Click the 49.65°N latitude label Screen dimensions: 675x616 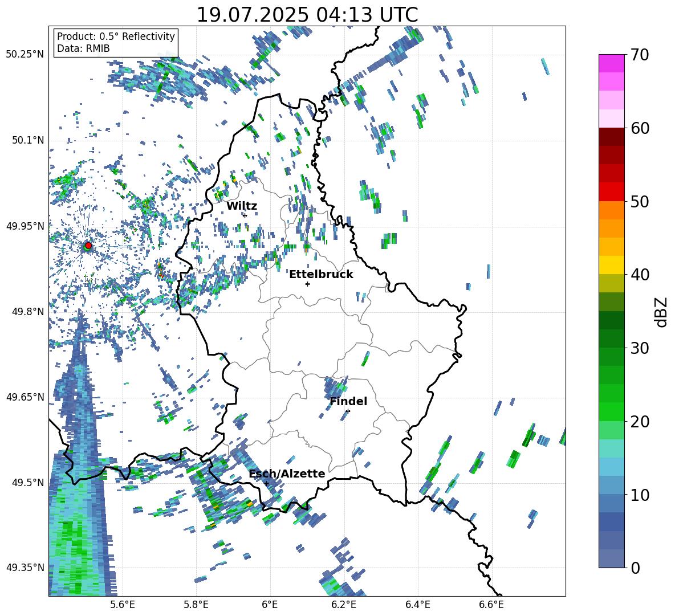(25, 397)
